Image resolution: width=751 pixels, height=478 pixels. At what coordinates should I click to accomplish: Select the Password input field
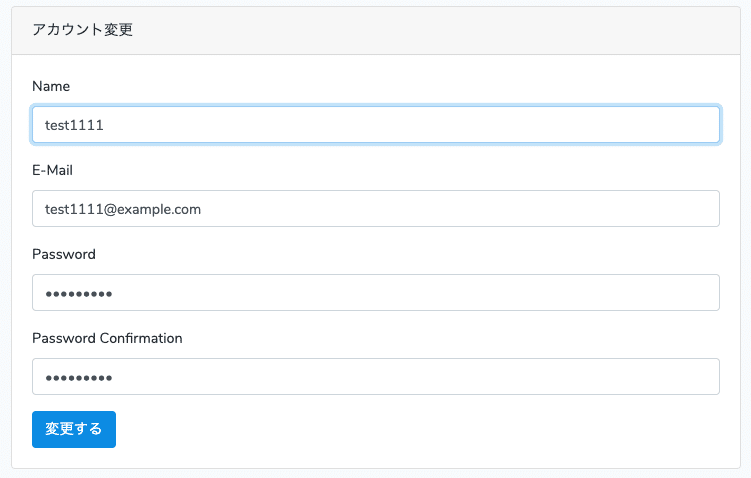(x=375, y=293)
